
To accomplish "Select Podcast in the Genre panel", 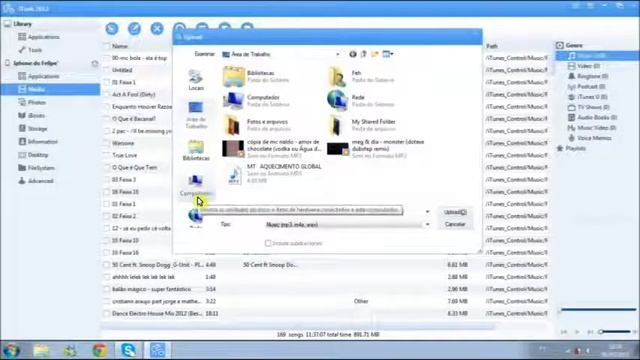I will [587, 87].
